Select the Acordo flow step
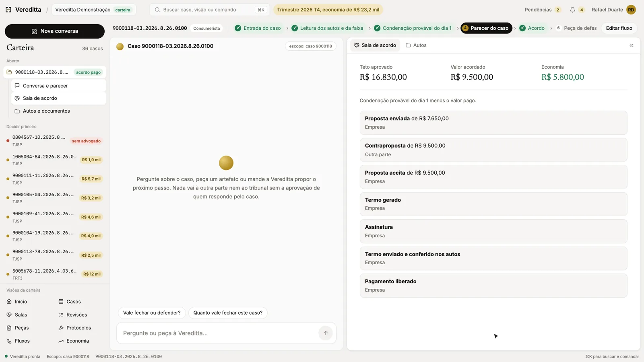The image size is (644, 362). (x=532, y=28)
